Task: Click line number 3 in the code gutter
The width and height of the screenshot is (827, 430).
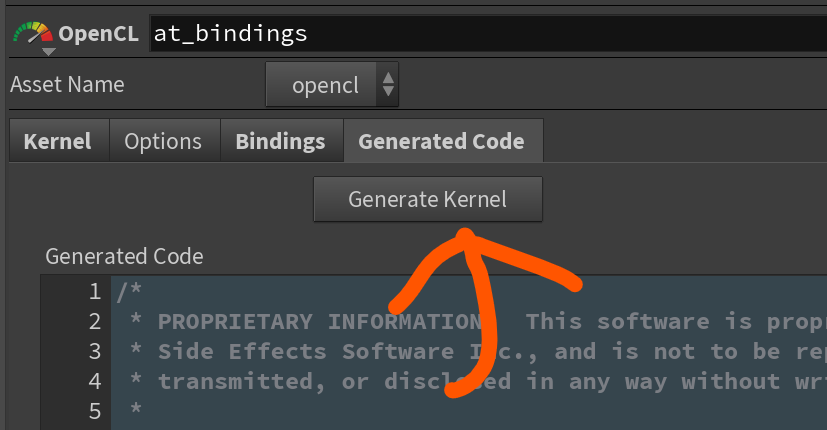Action: pyautogui.click(x=94, y=352)
